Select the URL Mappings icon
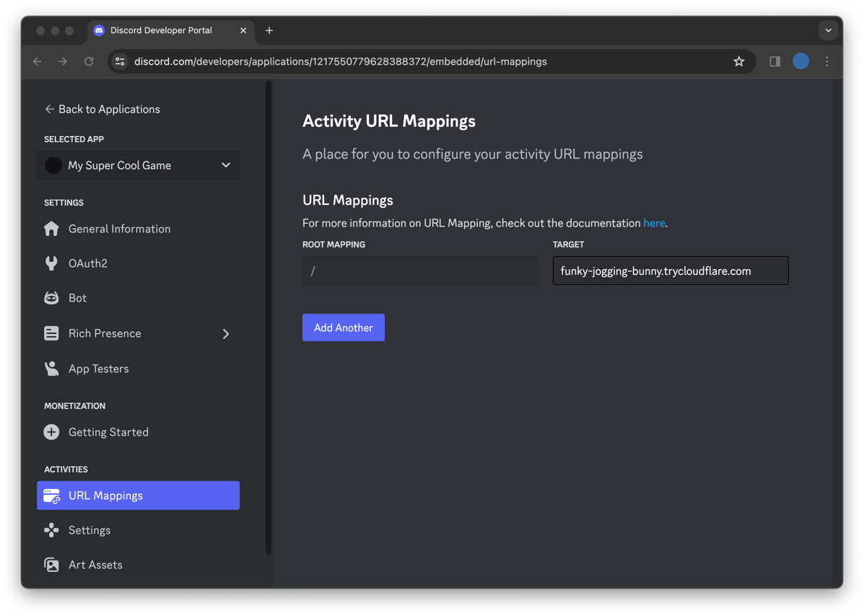The height and width of the screenshot is (616, 864). (51, 496)
